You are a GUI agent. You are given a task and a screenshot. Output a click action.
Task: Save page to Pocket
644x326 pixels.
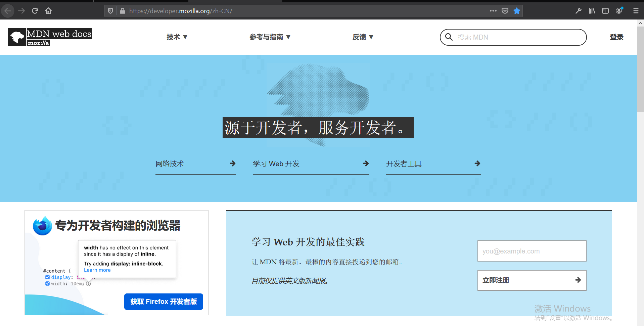505,11
